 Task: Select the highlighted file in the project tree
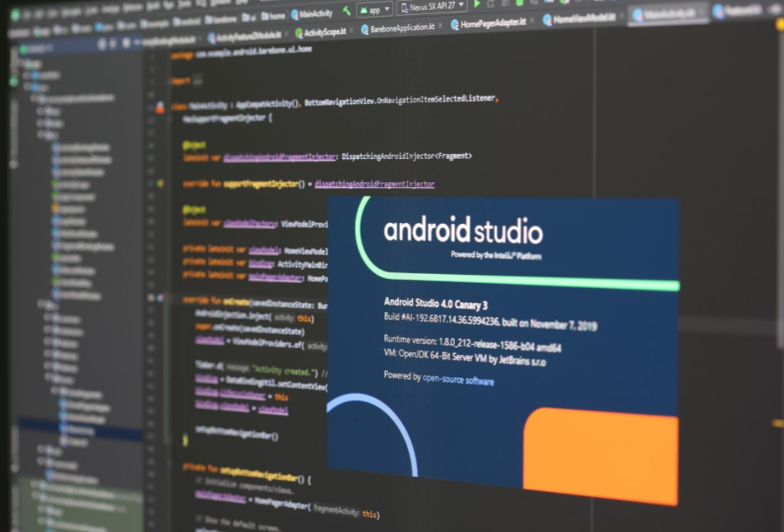[x=79, y=430]
